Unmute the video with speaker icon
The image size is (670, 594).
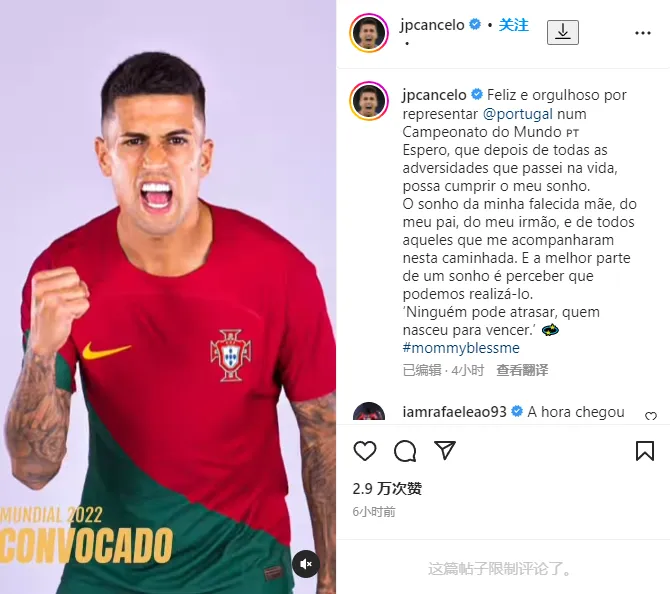coord(306,564)
